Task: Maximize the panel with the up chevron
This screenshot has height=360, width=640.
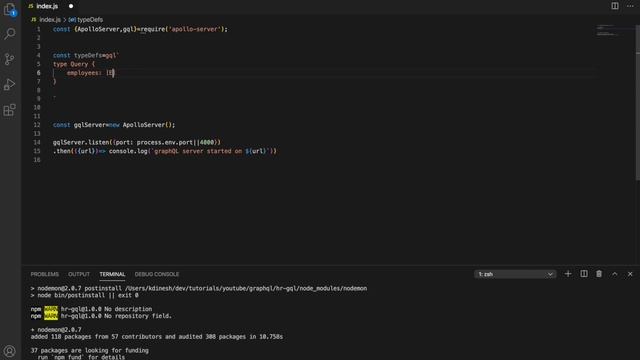Action: click(615, 274)
